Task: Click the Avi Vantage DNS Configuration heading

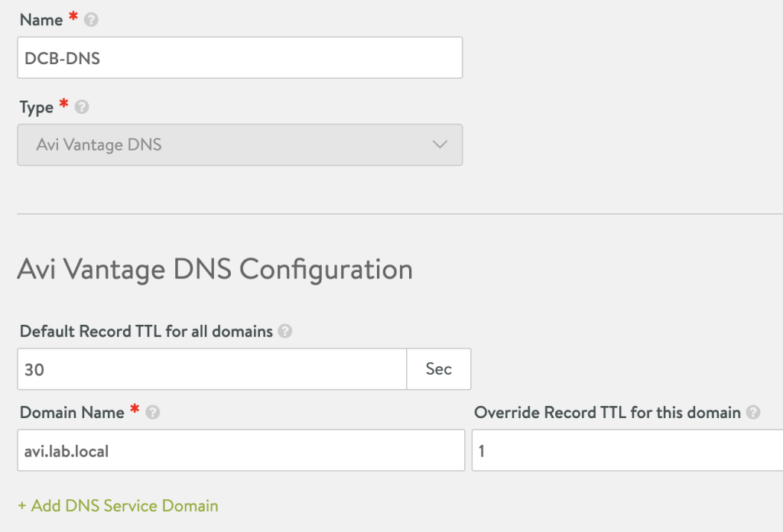Action: pyautogui.click(x=215, y=270)
